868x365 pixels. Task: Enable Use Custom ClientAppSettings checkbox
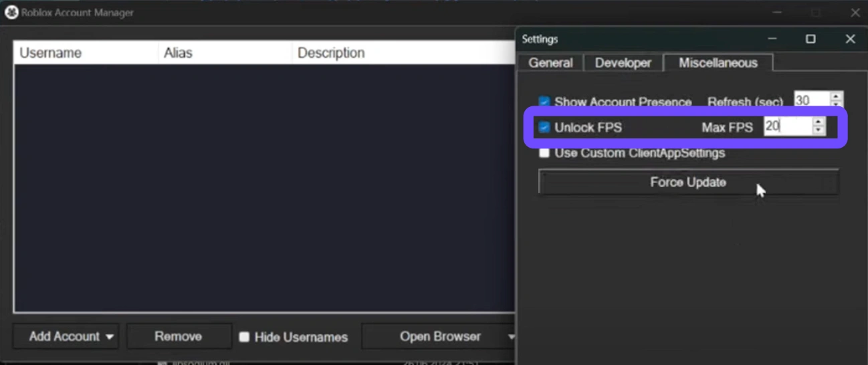tap(544, 153)
